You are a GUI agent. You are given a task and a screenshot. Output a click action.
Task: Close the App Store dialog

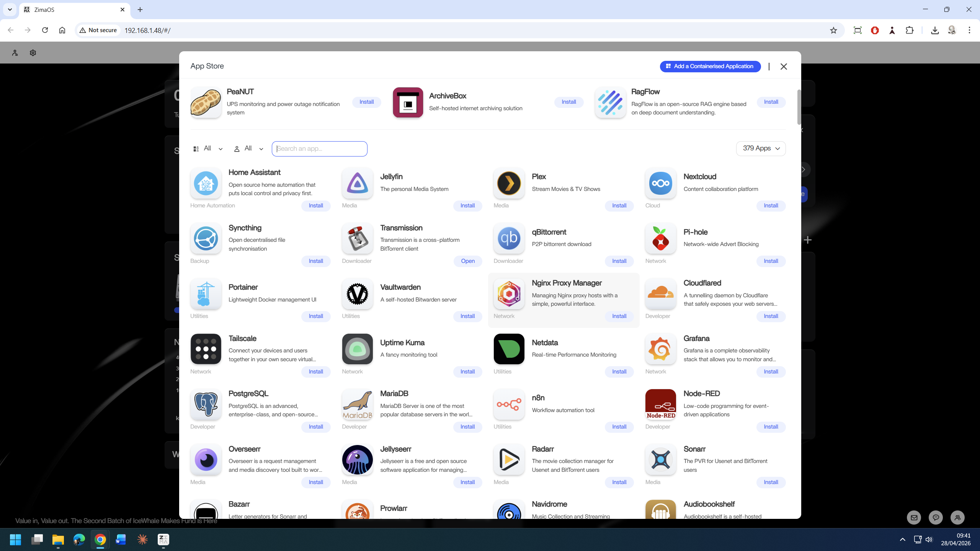[x=784, y=67]
